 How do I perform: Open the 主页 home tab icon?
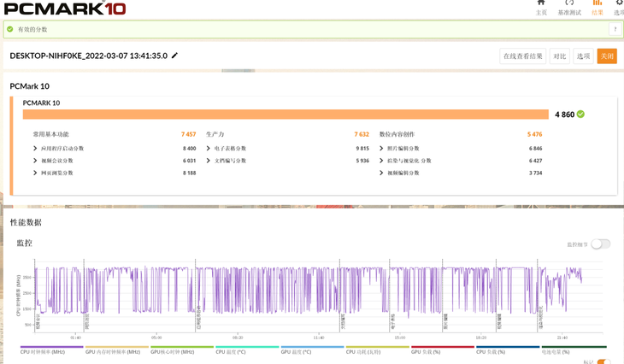click(x=541, y=3)
